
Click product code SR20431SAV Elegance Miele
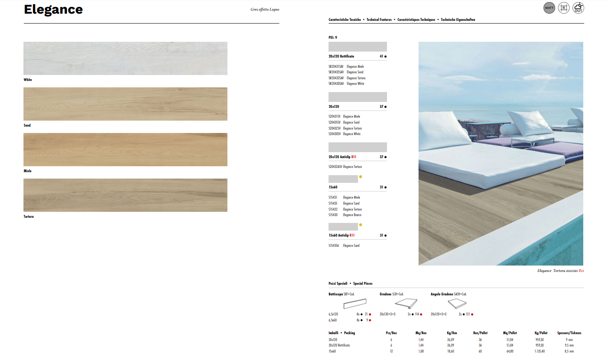click(x=346, y=66)
